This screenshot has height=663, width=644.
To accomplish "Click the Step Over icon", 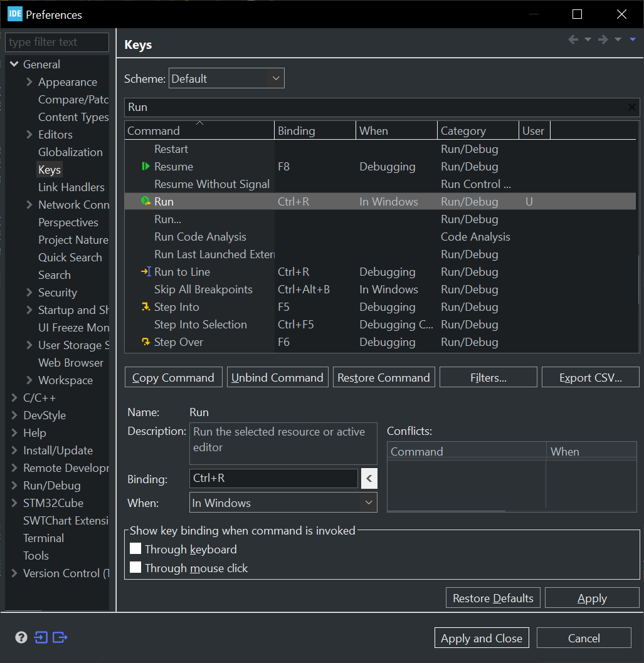I will pos(145,342).
